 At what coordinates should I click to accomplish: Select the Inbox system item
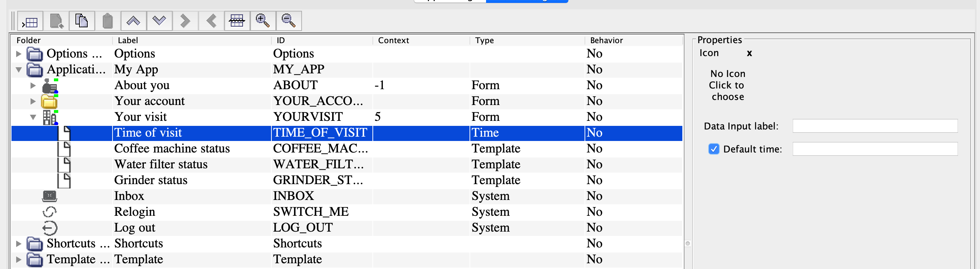129,196
